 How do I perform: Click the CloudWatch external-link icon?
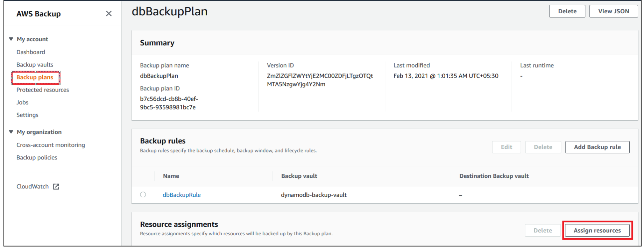tap(56, 186)
